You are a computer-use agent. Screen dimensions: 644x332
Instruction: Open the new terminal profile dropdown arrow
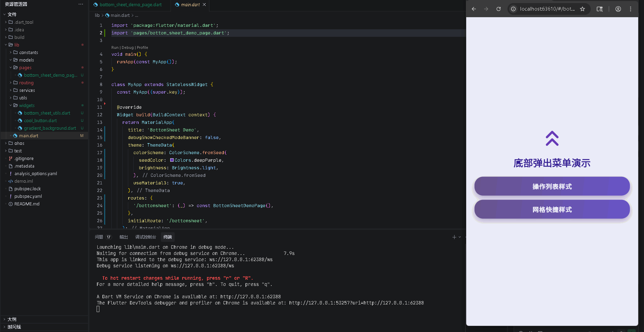click(460, 237)
